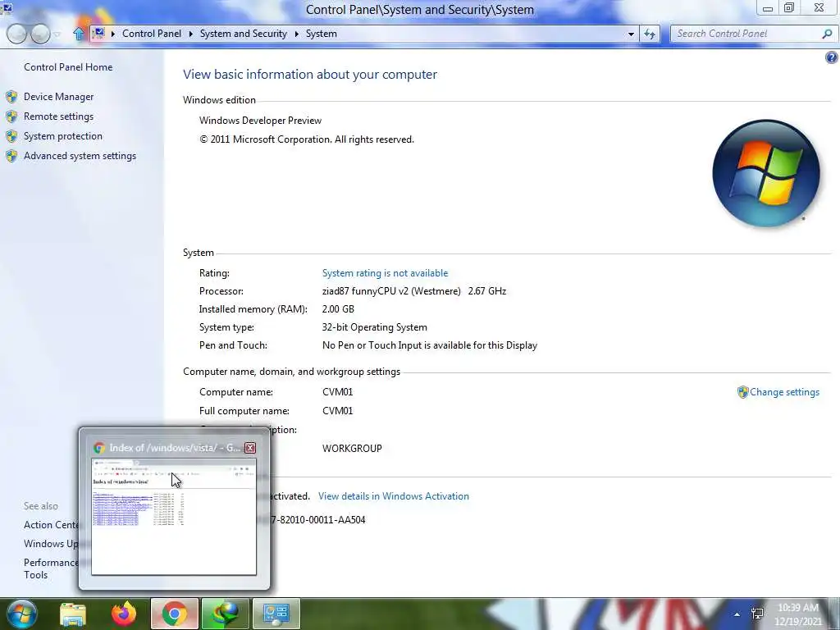The width and height of the screenshot is (840, 630).
Task: Open the Start menu orb
Action: (x=21, y=614)
